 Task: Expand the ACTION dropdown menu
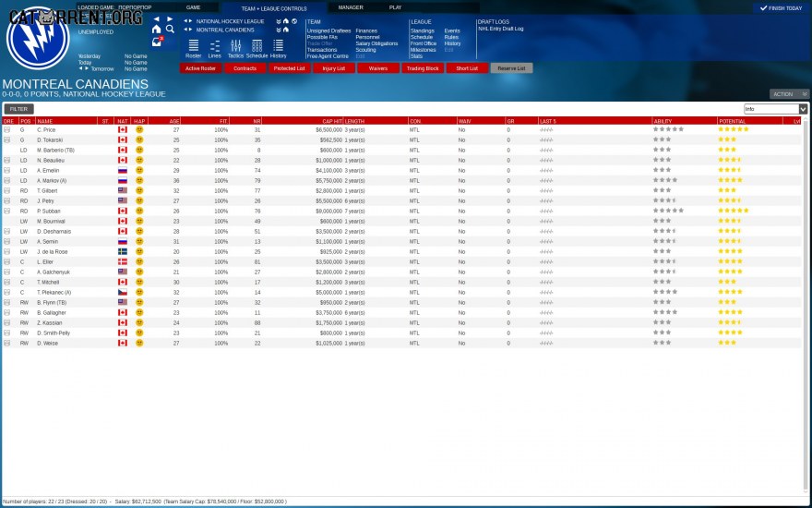789,94
